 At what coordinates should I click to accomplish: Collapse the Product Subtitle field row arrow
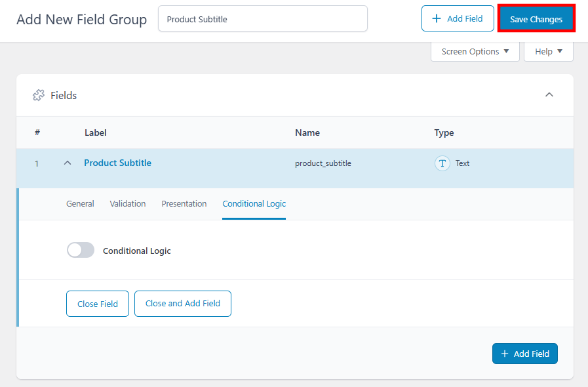67,163
